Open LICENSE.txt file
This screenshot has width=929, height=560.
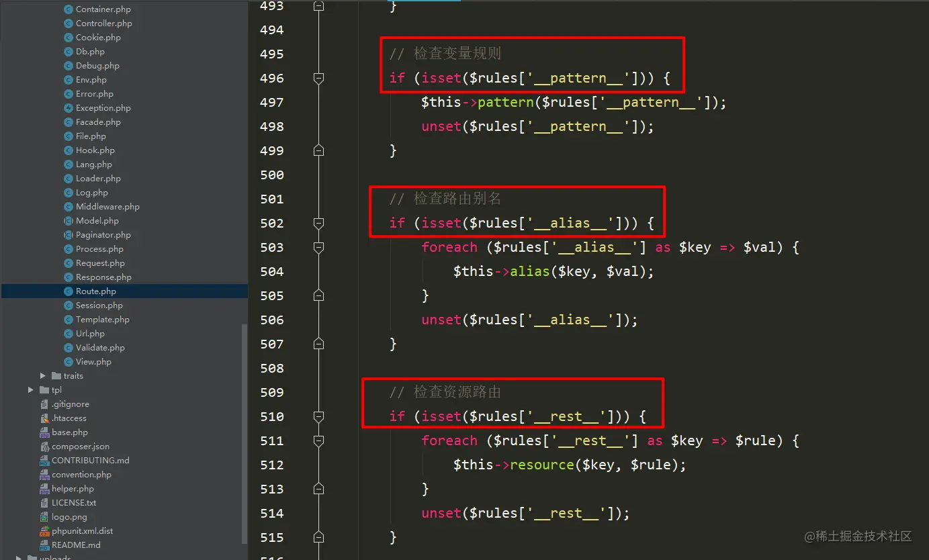pos(74,503)
